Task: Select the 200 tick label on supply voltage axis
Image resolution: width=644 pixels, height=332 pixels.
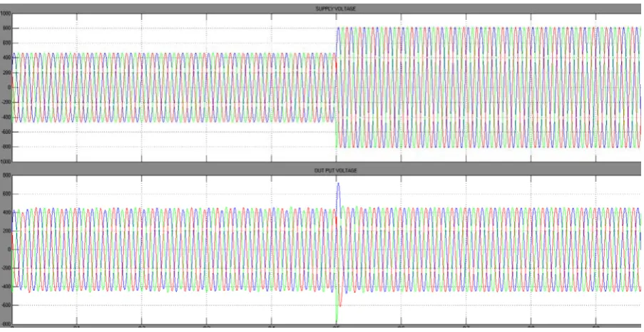Action: tap(6, 73)
